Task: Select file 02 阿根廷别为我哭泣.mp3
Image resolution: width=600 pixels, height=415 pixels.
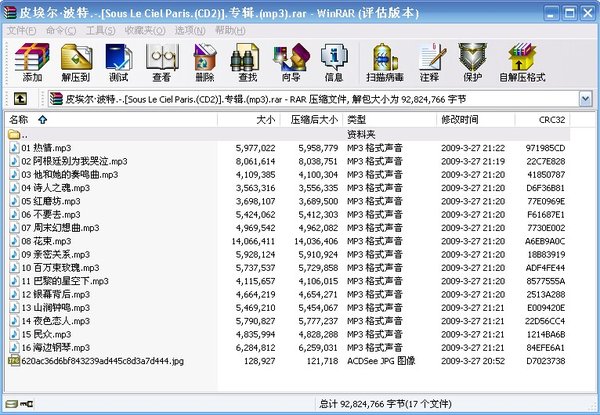Action: 74,161
